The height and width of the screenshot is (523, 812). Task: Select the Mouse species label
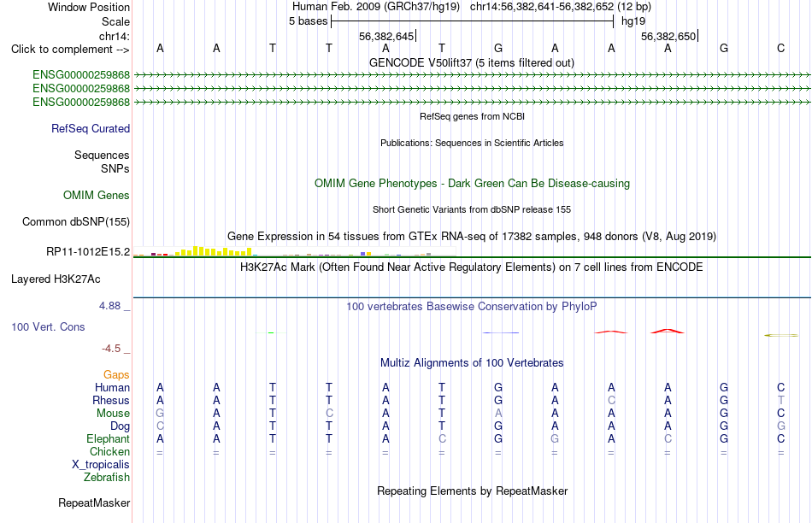click(x=113, y=414)
